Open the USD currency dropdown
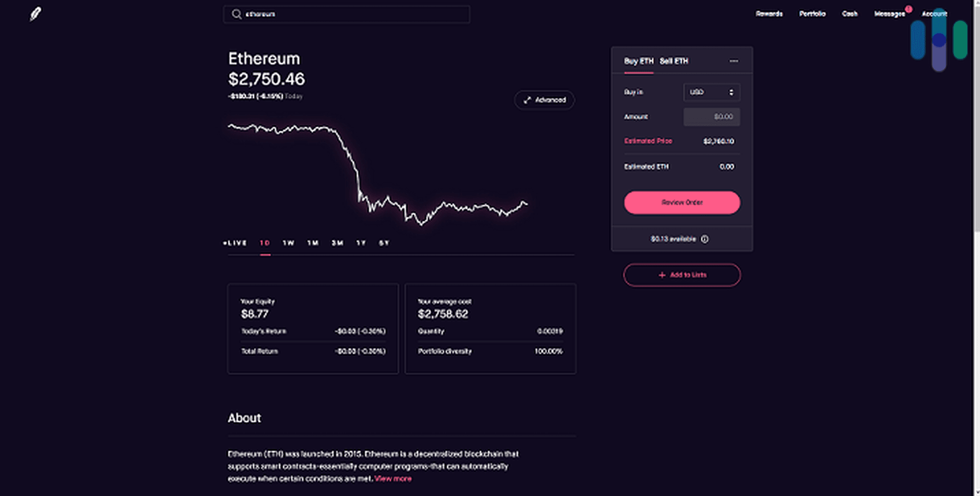Viewport: 980px width, 496px height. tap(711, 92)
